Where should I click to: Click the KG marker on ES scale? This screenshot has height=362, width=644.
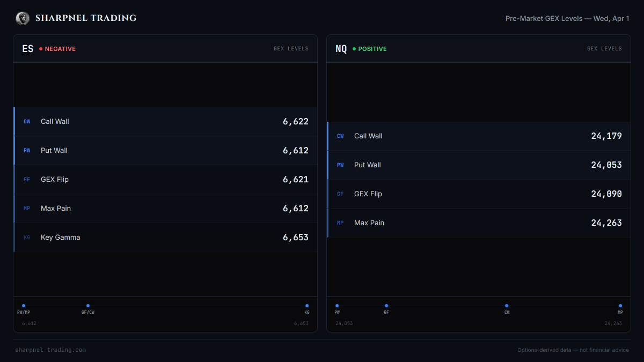(307, 306)
